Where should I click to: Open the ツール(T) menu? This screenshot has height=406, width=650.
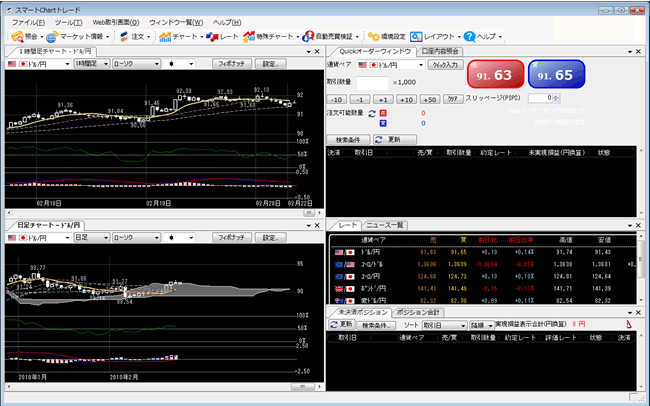[x=68, y=22]
